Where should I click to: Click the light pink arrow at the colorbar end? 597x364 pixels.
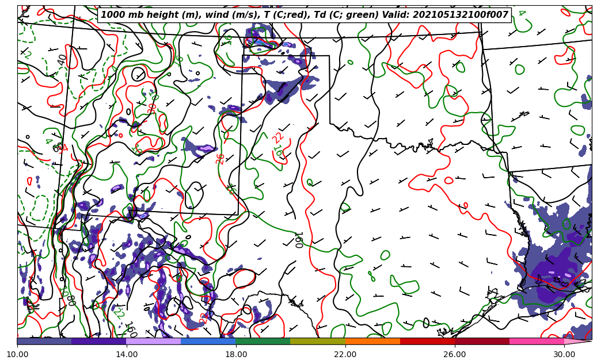click(x=577, y=341)
